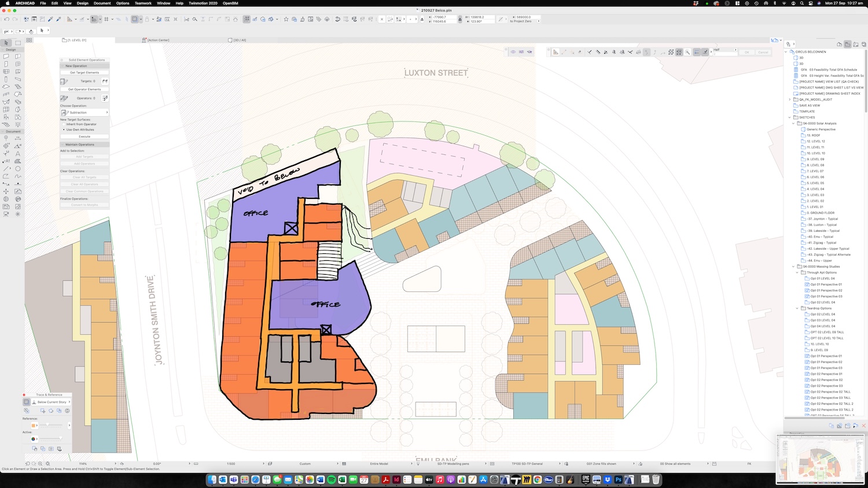Image resolution: width=868 pixels, height=488 pixels.
Task: Open the Below Current Story reference dropdown
Action: pyautogui.click(x=52, y=402)
